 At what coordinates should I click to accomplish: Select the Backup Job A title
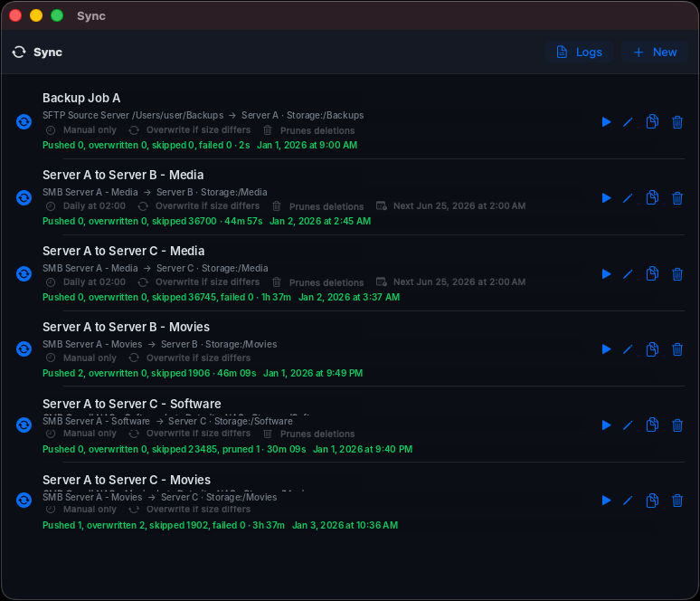pyautogui.click(x=81, y=98)
